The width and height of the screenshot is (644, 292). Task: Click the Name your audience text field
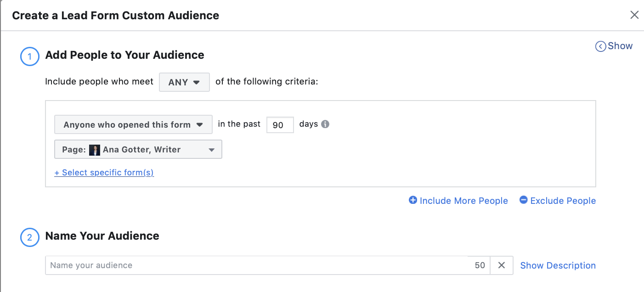pos(184,265)
